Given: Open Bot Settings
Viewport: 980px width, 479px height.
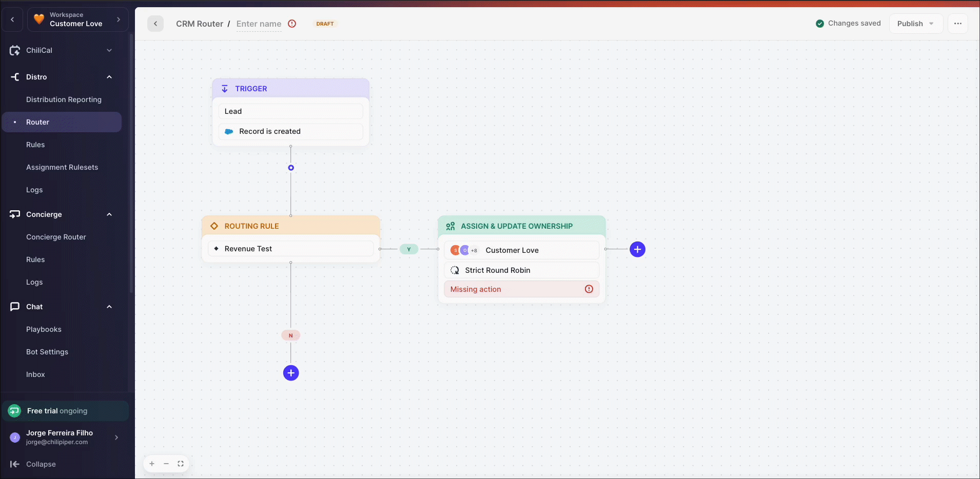Looking at the screenshot, I should 47,352.
